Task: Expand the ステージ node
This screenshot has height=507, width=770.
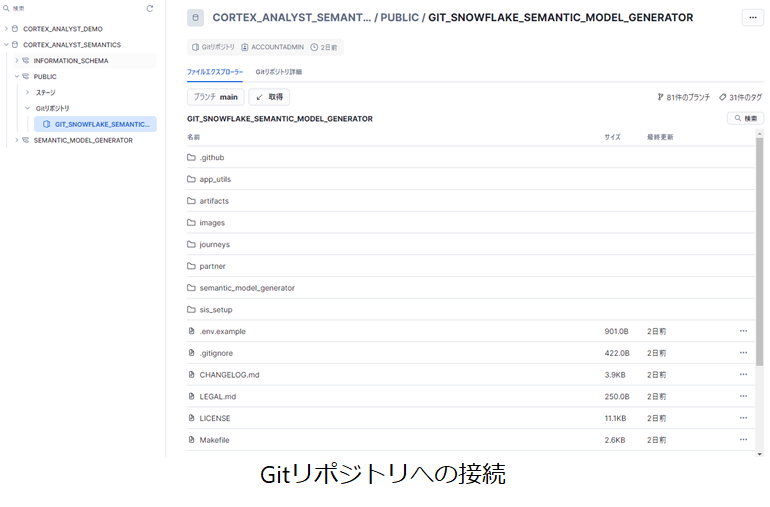Action: tap(27, 92)
